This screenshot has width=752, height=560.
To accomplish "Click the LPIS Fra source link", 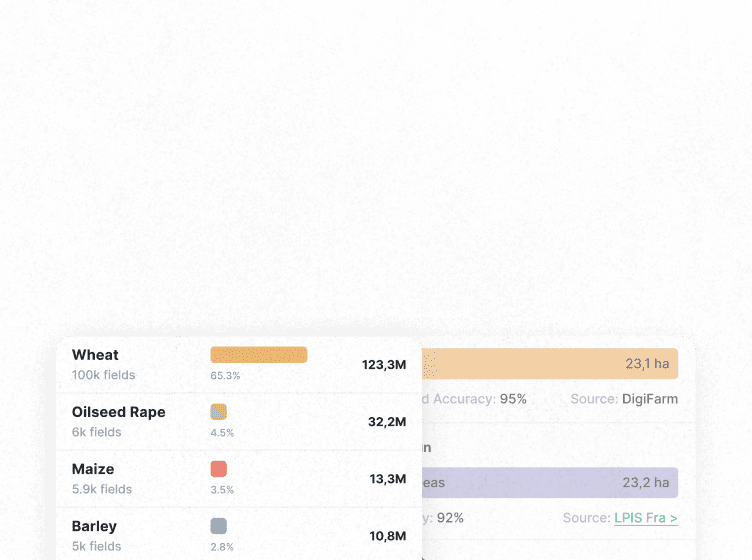I will tap(646, 518).
